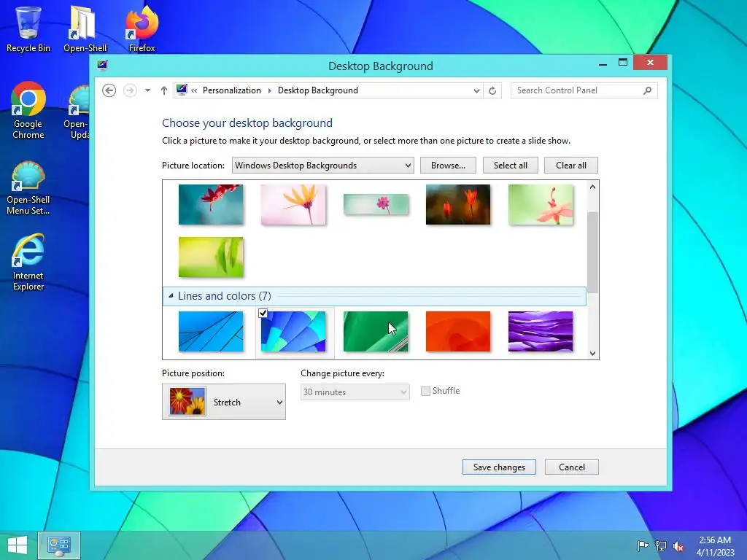Open the Recycle Bin desktop icon

click(28, 28)
